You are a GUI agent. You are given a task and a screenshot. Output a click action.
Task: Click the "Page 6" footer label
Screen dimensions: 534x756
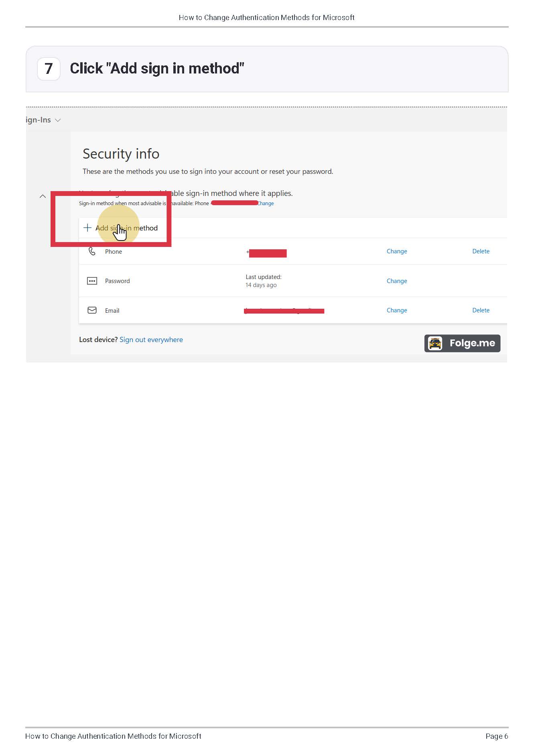click(x=497, y=736)
